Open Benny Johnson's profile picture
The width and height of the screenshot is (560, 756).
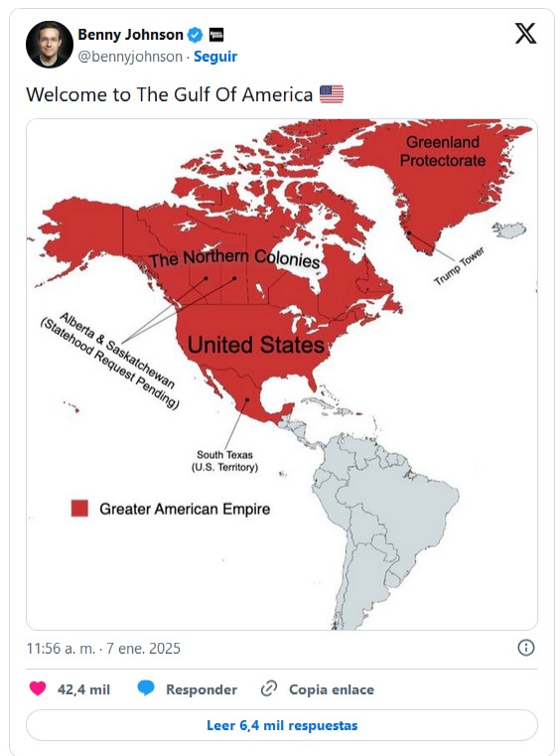[x=50, y=45]
